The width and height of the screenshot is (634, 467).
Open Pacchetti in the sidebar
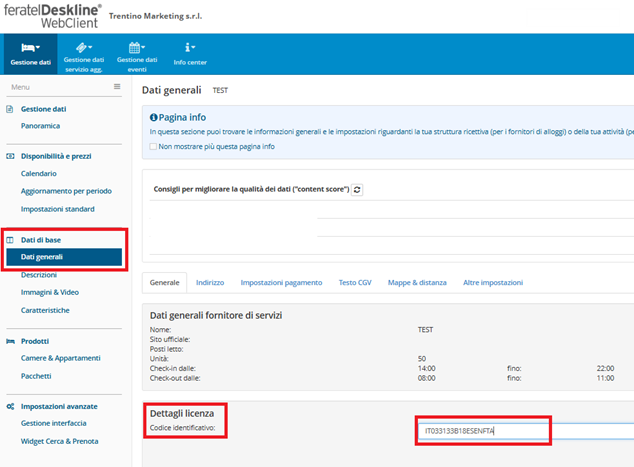[36, 376]
